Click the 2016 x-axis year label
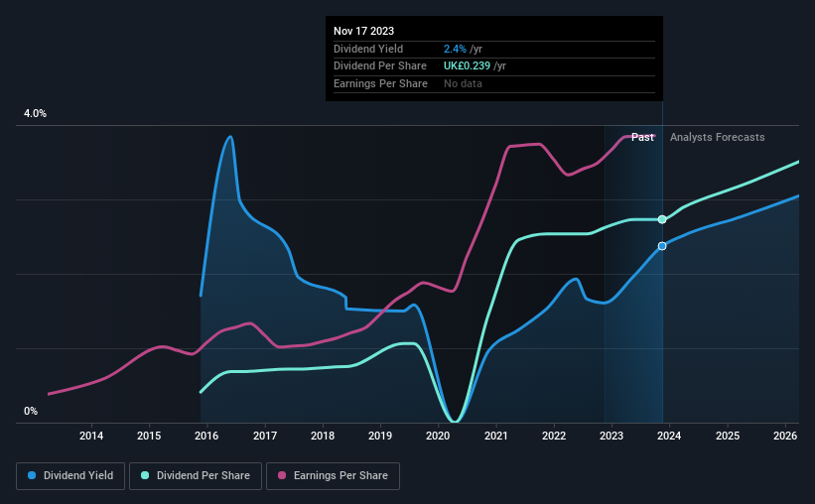The height and width of the screenshot is (504, 815). 206,436
